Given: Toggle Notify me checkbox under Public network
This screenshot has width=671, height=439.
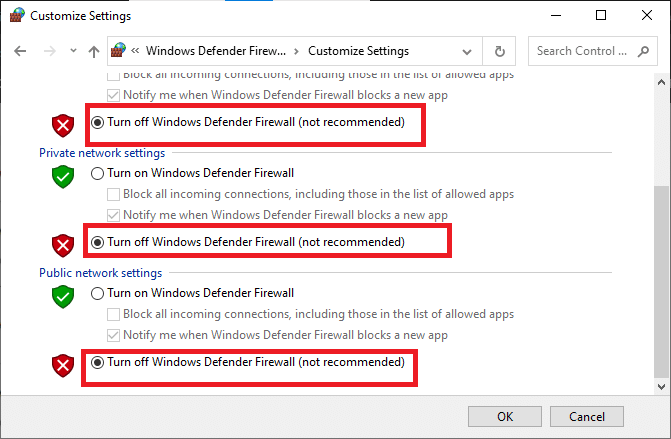Looking at the screenshot, I should [114, 335].
